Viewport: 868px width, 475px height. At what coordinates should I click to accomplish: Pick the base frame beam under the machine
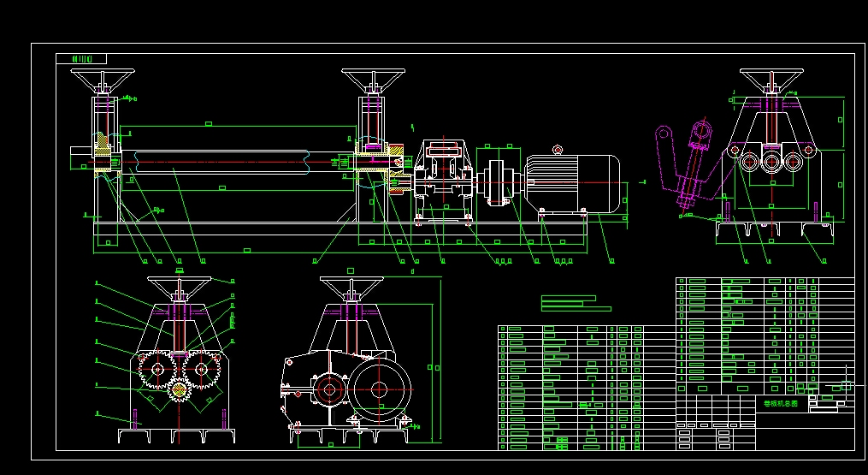coord(340,229)
